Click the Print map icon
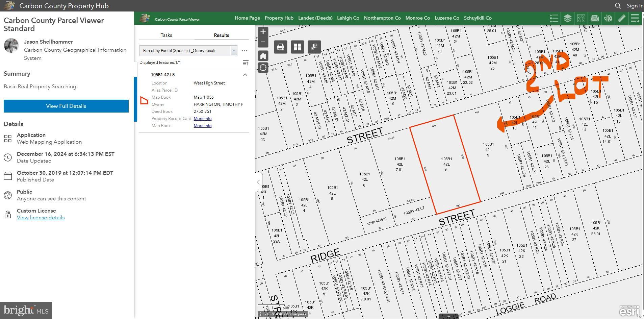644x319 pixels. (x=280, y=47)
